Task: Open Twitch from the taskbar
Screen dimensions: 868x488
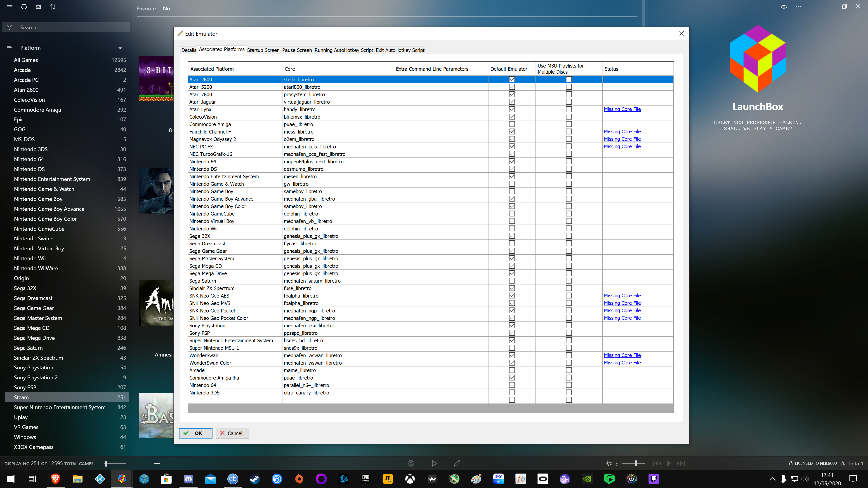Action: pos(654,479)
